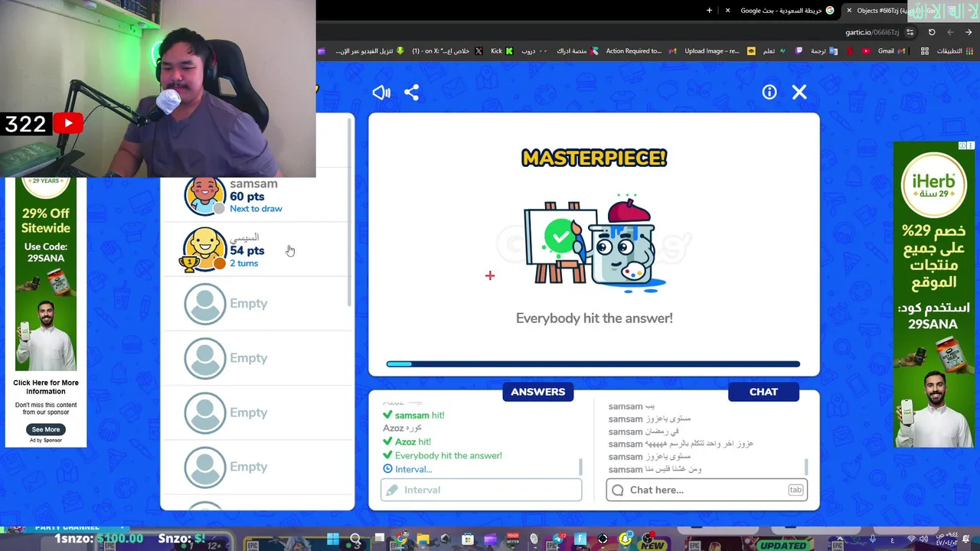The width and height of the screenshot is (980, 551).
Task: Click the browser reload button
Action: pos(932,32)
